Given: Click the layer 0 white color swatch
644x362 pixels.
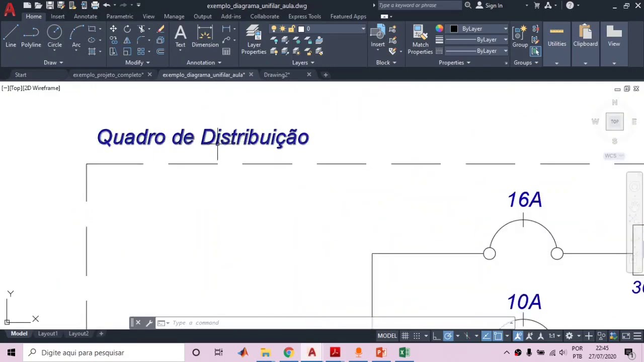Looking at the screenshot, I should pyautogui.click(x=301, y=29).
